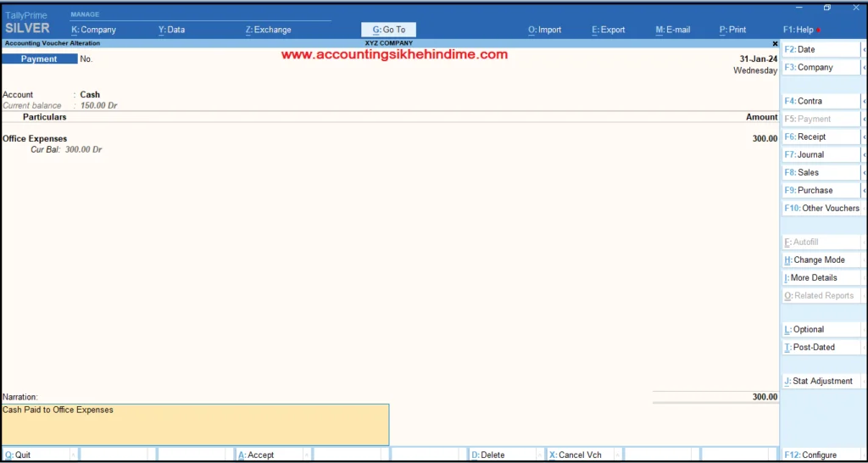Select the Payment voucher type label
This screenshot has width=868, height=463.
point(39,59)
